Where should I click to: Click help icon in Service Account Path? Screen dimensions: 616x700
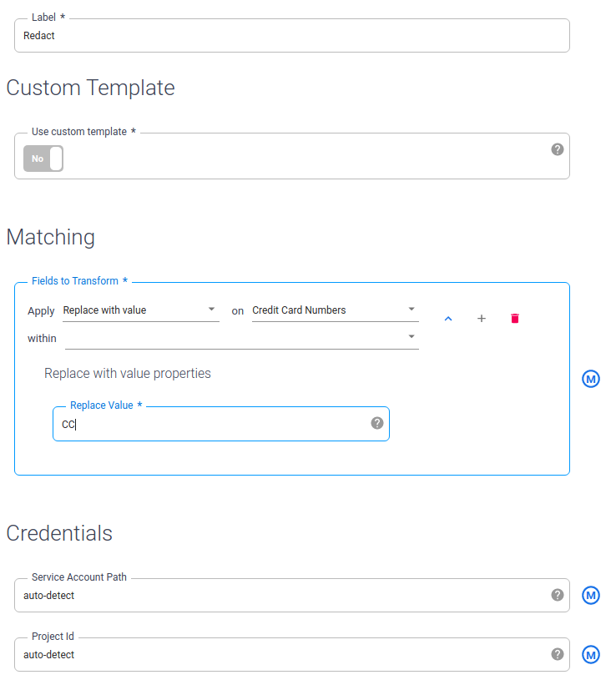[x=558, y=595]
